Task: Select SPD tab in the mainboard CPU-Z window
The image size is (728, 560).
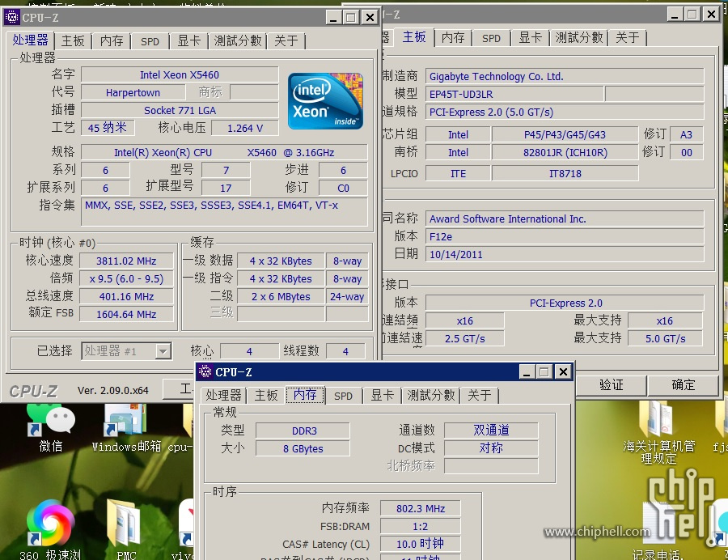Action: coord(491,37)
